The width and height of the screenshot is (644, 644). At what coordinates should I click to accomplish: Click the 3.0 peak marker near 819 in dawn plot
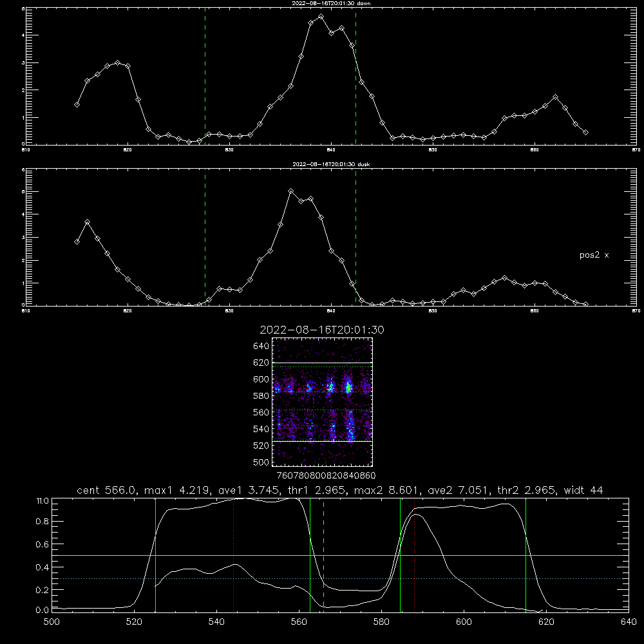117,63
